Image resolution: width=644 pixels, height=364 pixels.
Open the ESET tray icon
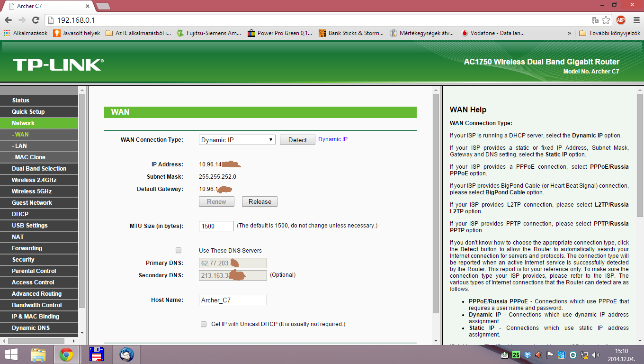click(x=573, y=355)
